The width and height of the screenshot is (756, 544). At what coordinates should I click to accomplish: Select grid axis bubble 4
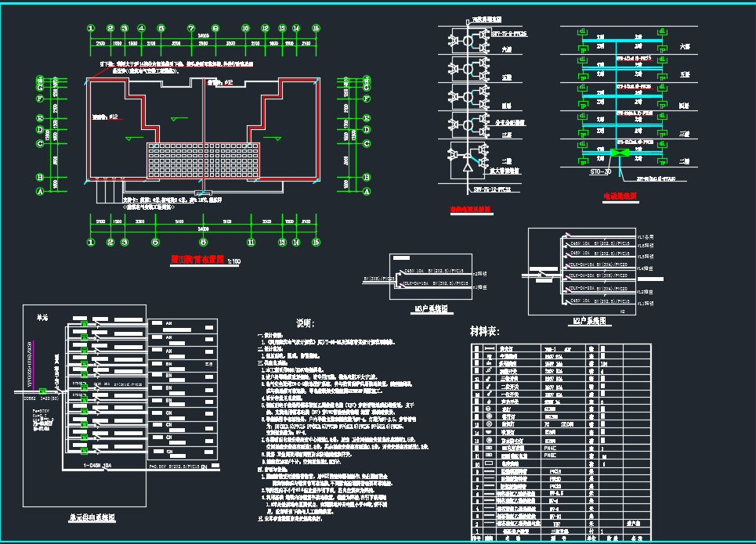141,28
